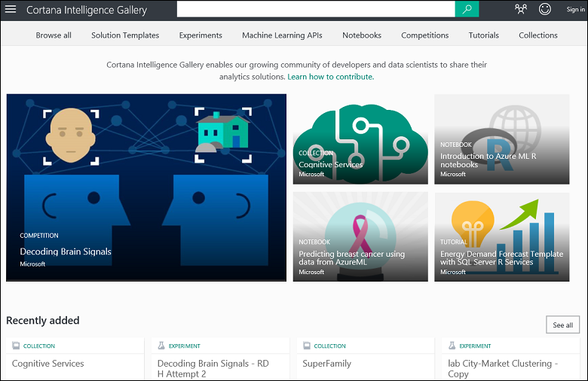
Task: Go to the Experiments section
Action: pyautogui.click(x=201, y=35)
